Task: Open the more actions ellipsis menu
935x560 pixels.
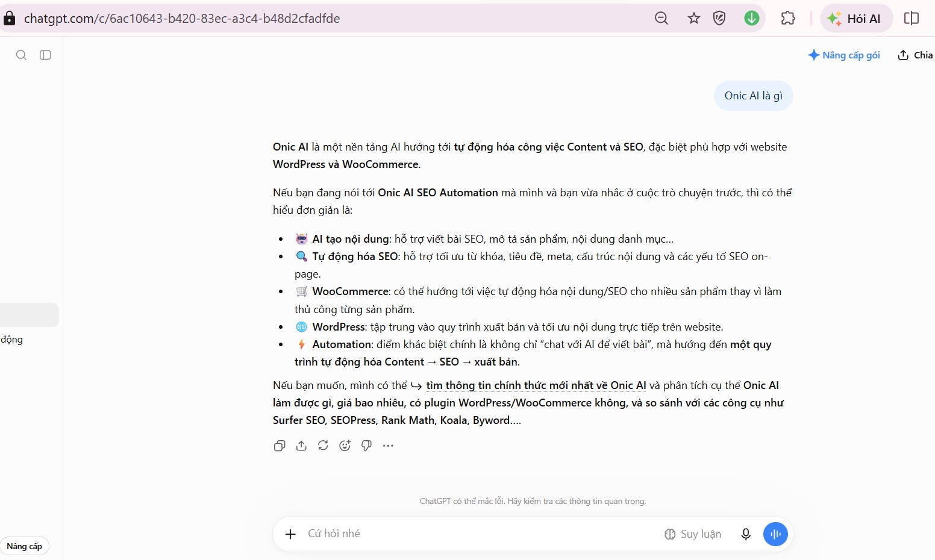Action: pos(388,446)
